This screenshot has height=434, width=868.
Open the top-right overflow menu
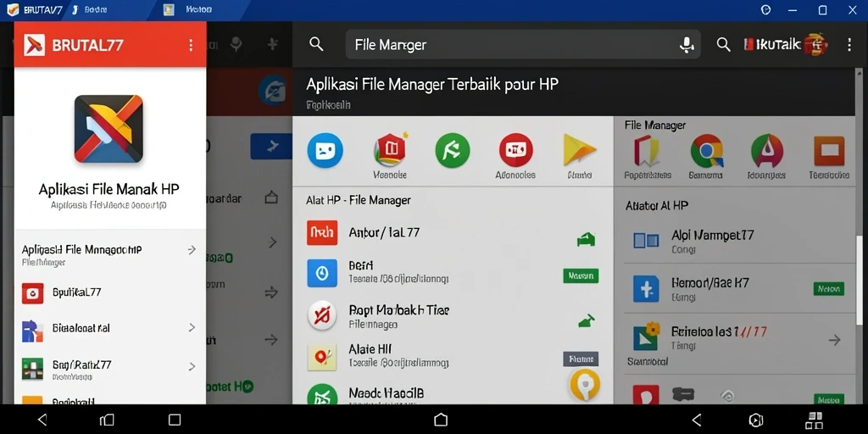(849, 45)
